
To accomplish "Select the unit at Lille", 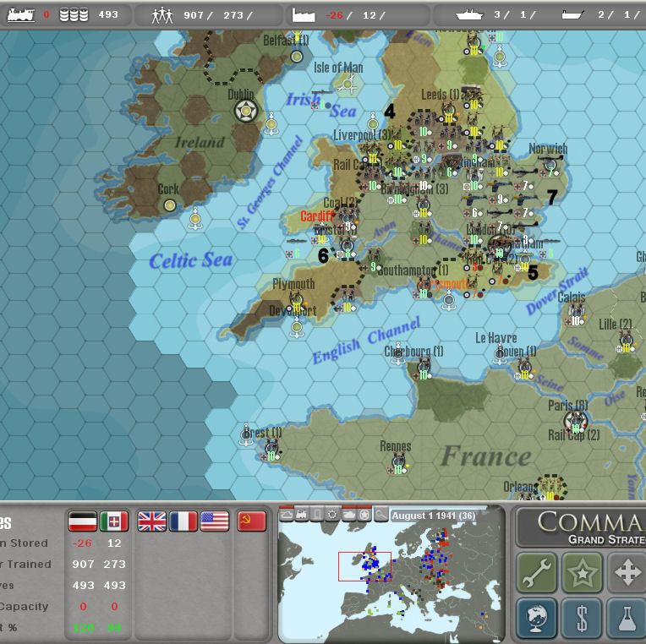I will tap(627, 342).
